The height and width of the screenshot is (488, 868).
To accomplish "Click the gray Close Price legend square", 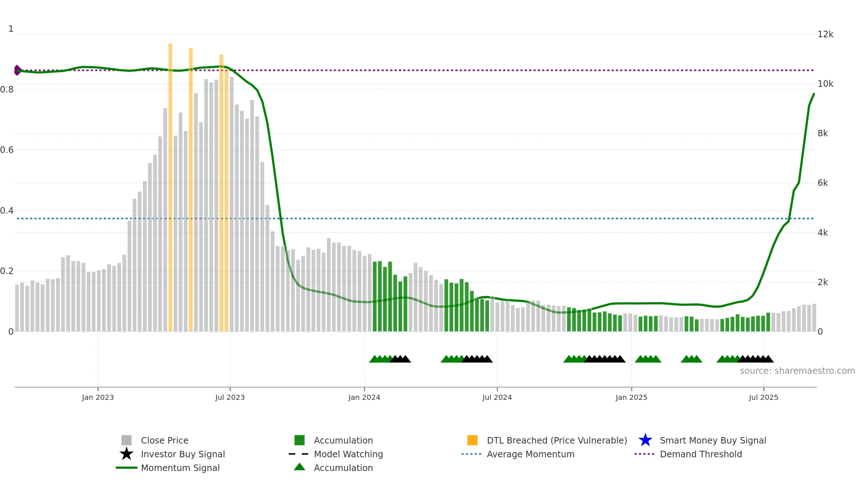I will coord(127,440).
